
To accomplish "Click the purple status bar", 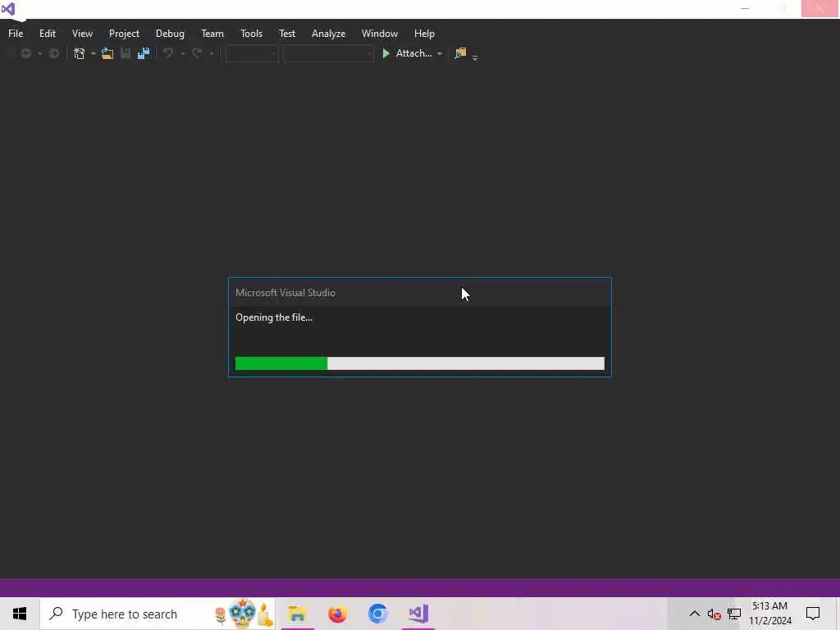I will pyautogui.click(x=420, y=587).
